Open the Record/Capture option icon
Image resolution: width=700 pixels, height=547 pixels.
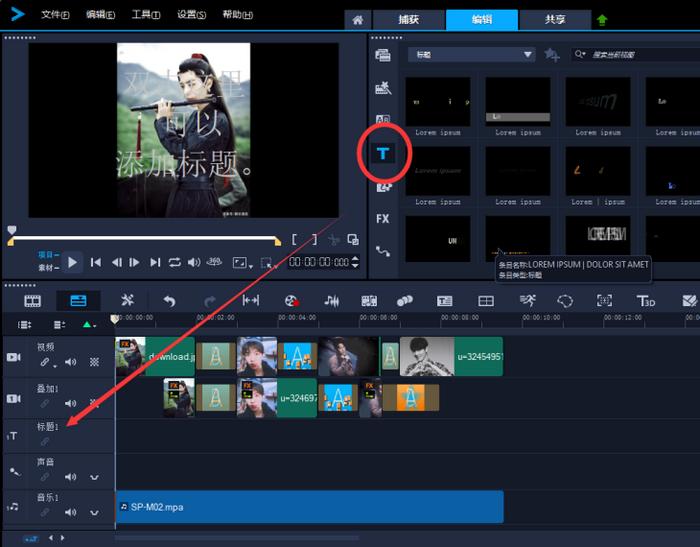click(291, 300)
